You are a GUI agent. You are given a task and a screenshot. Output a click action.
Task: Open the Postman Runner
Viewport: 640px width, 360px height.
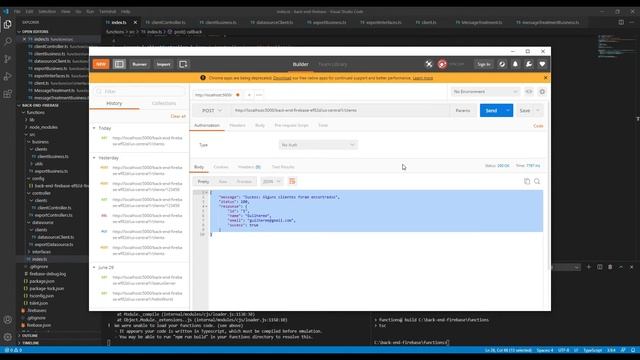(140, 64)
